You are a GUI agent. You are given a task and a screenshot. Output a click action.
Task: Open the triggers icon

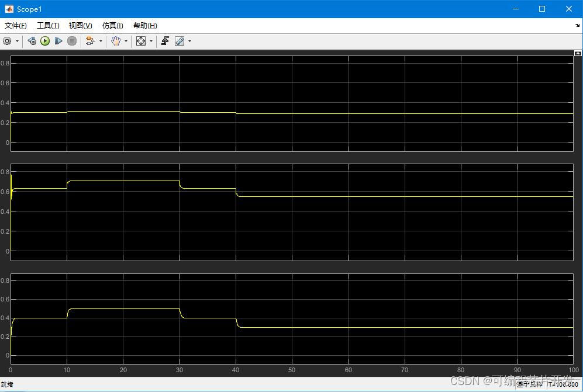click(x=165, y=41)
